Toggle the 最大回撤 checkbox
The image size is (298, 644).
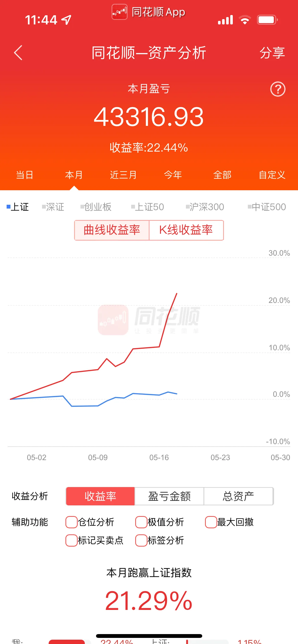click(211, 522)
